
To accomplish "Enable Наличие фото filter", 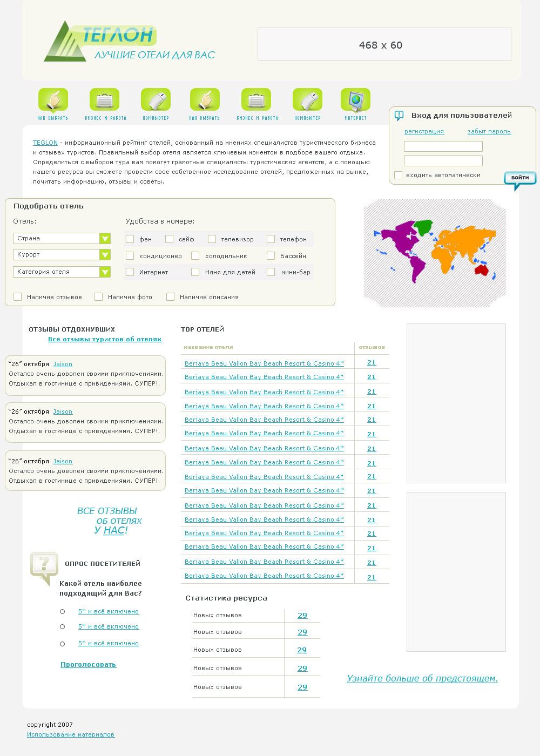I will tap(98, 297).
